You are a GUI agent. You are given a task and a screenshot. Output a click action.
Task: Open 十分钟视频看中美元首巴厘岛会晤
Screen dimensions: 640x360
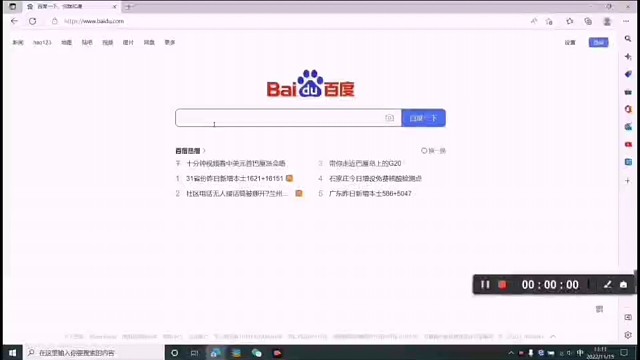click(236, 163)
